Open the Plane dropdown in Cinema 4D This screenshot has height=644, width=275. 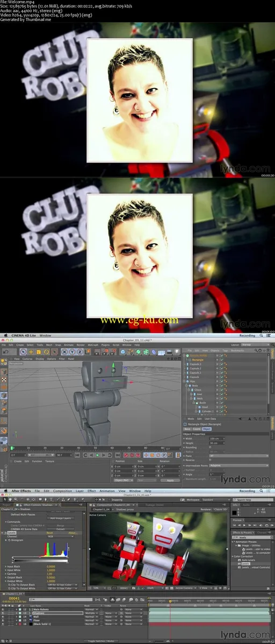pyautogui.click(x=239, y=456)
